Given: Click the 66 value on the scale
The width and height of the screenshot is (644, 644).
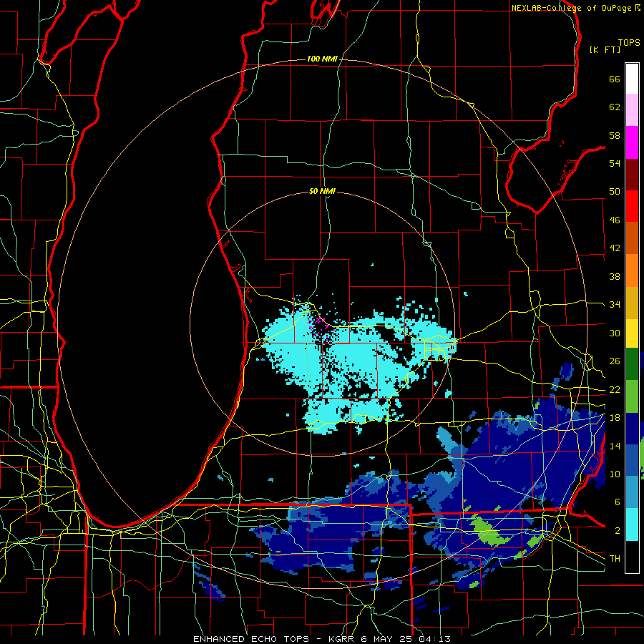Looking at the screenshot, I should pos(615,79).
